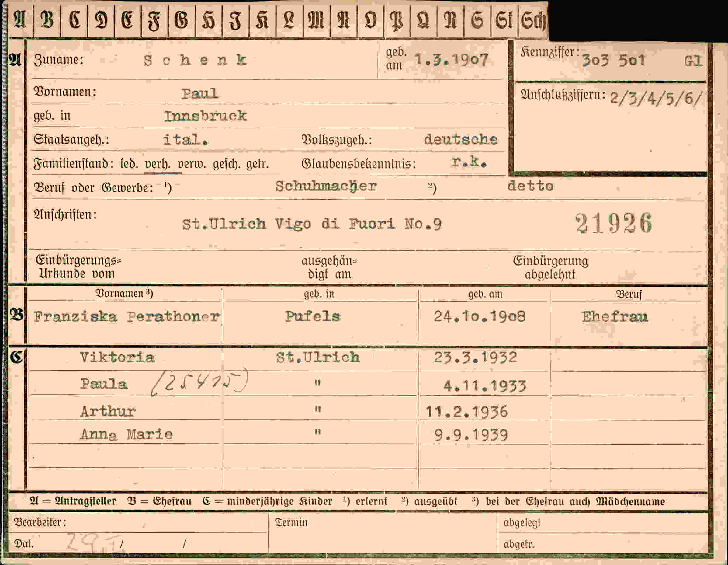Screen dimensions: 728x565
Task: Select the alphabet tab 'M'
Action: (x=316, y=20)
